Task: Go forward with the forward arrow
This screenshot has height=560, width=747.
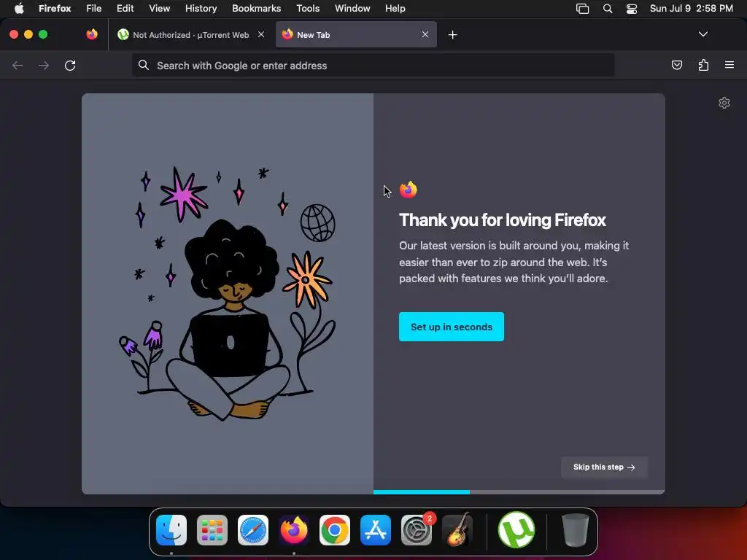Action: [44, 65]
